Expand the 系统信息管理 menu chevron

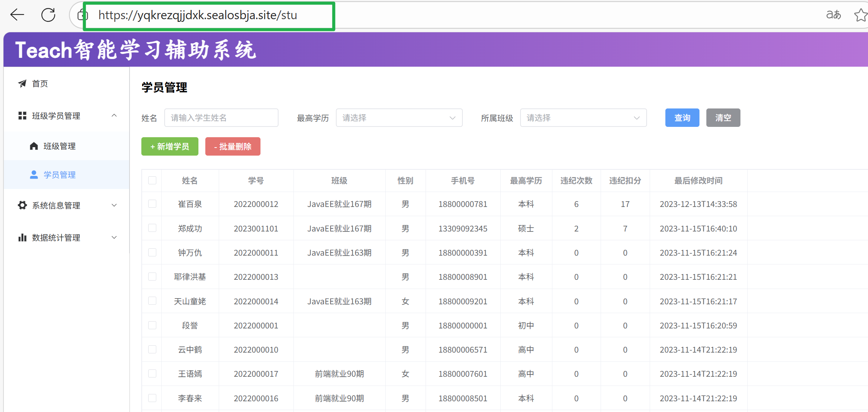[114, 205]
